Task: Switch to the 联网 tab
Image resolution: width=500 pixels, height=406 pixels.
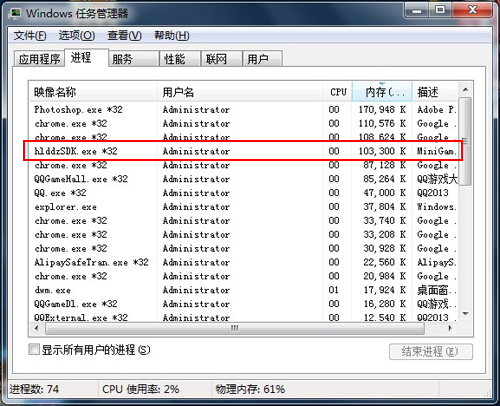Action: 221,59
